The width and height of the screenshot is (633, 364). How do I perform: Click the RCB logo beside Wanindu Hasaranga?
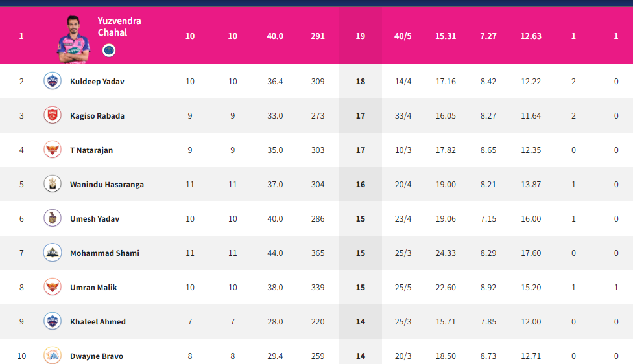(x=53, y=184)
